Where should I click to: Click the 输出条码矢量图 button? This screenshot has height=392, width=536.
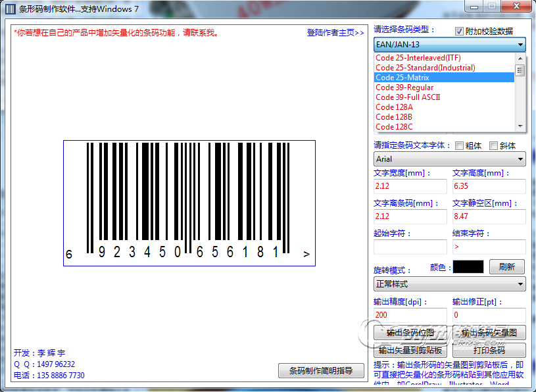pyautogui.click(x=489, y=333)
